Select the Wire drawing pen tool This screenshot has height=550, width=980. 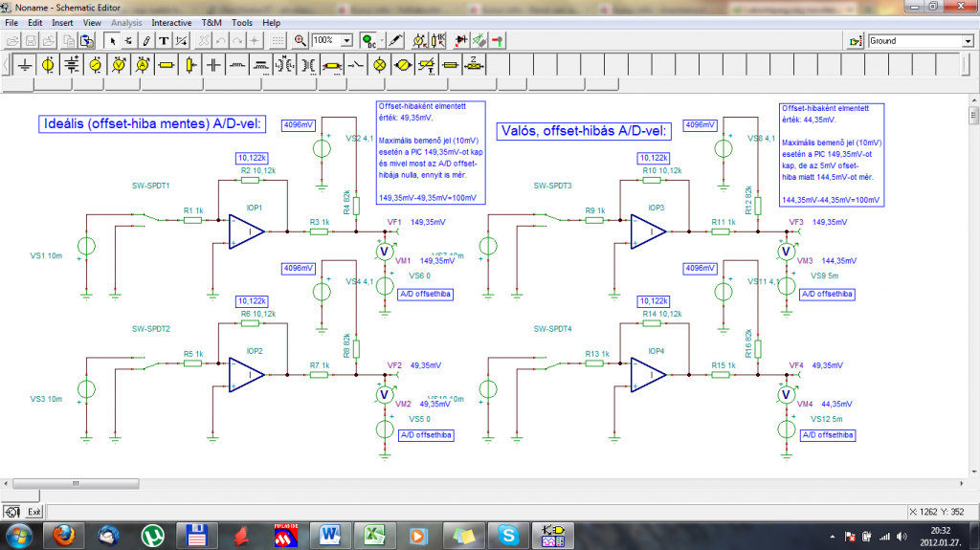point(146,40)
